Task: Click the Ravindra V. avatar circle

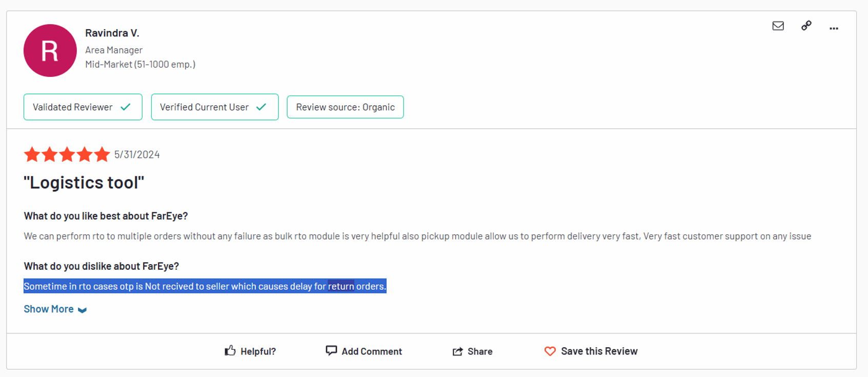Action: [50, 51]
